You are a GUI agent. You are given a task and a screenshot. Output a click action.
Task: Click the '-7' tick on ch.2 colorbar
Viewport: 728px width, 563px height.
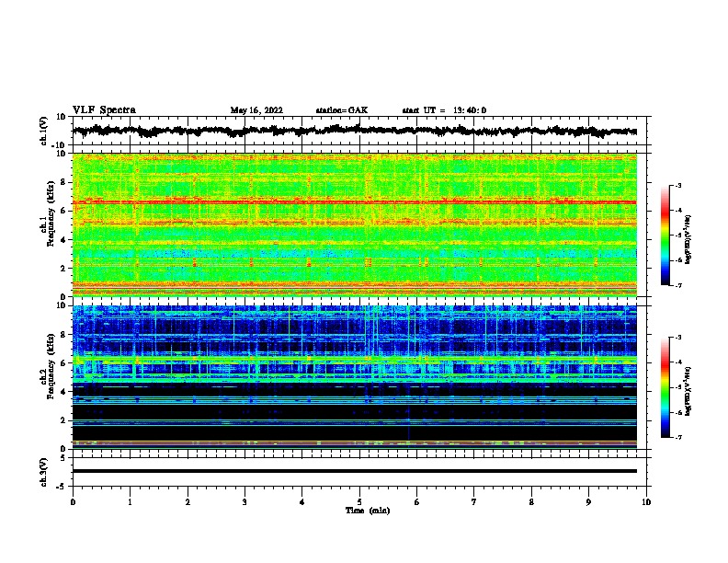click(677, 438)
